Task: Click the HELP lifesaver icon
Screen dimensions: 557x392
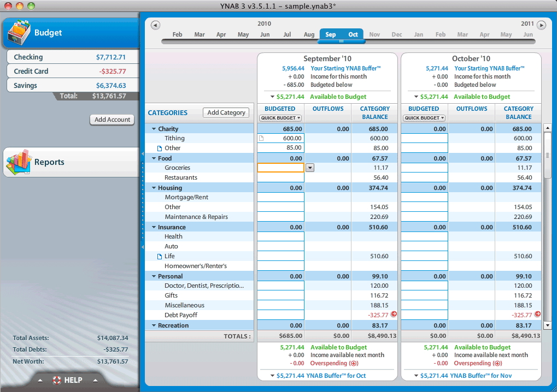Action: pos(56,380)
